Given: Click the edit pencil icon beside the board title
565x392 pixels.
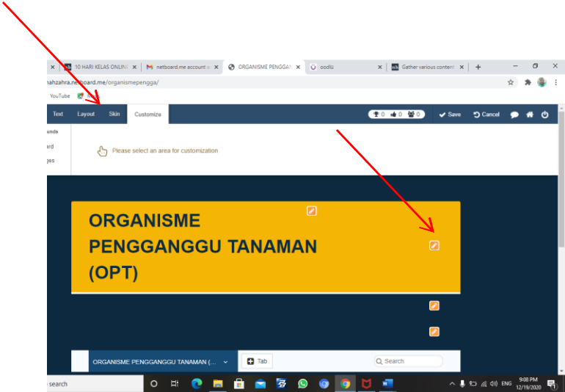Looking at the screenshot, I should tap(434, 245).
